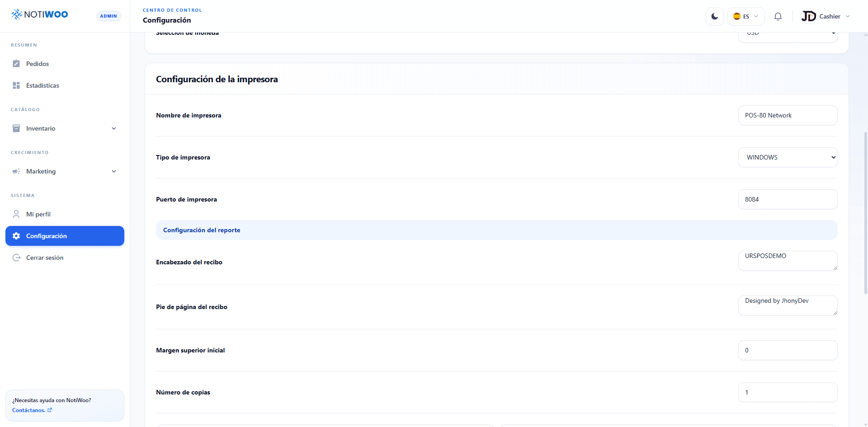Open notifications with the bell icon
This screenshot has height=427, width=868.
click(778, 16)
